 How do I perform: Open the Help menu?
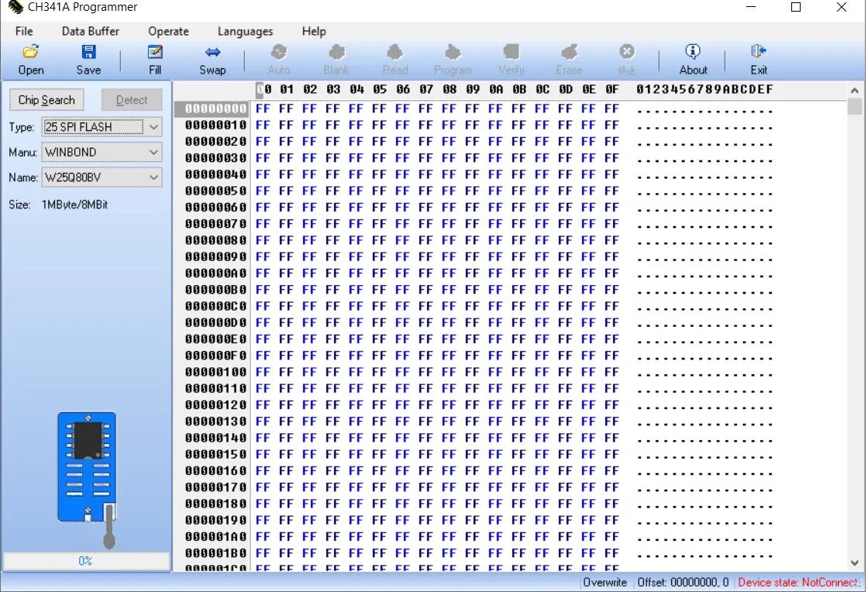pyautogui.click(x=314, y=31)
